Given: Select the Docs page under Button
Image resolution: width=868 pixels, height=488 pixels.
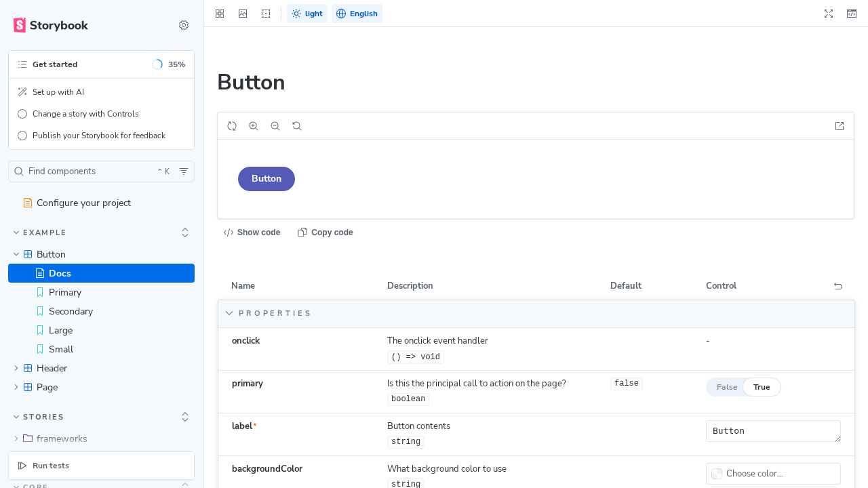Looking at the screenshot, I should tap(101, 273).
